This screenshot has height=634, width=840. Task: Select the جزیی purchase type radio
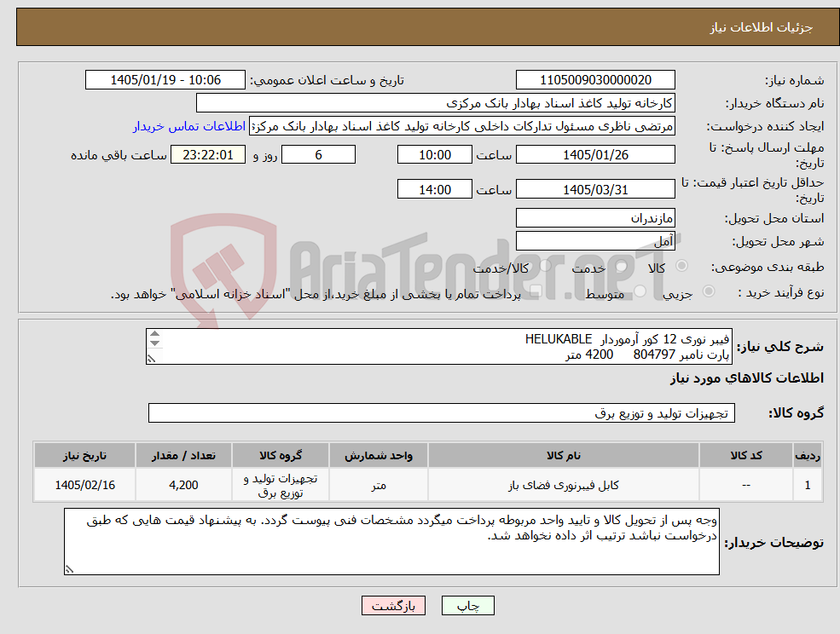(708, 291)
